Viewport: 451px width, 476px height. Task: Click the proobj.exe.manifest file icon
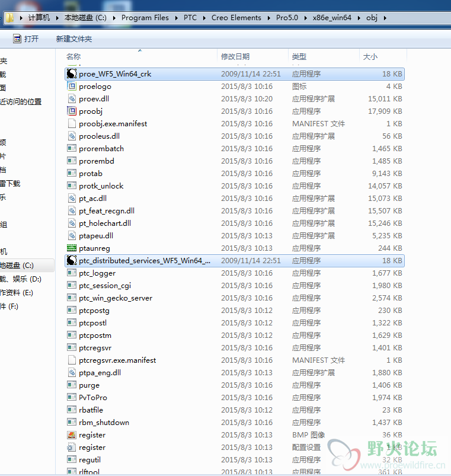coord(72,123)
